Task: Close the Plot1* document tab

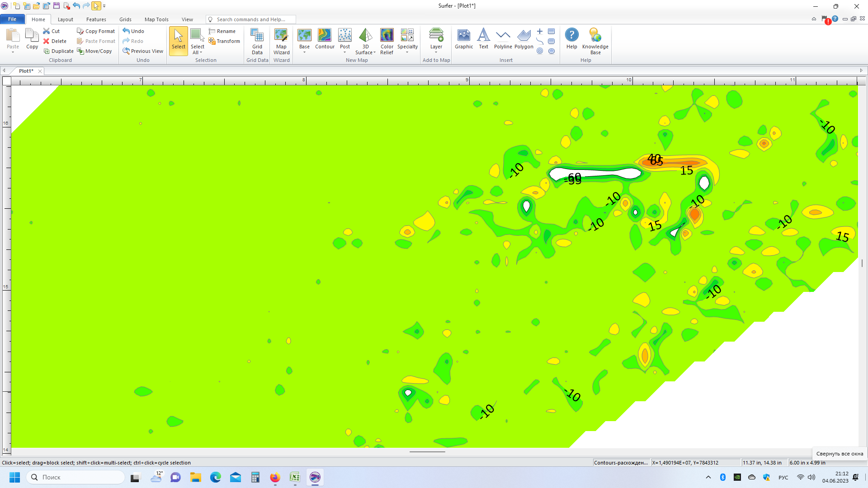Action: [40, 71]
